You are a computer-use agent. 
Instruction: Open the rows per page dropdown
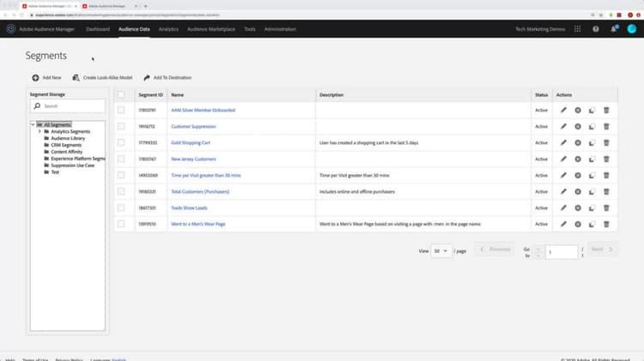click(441, 250)
